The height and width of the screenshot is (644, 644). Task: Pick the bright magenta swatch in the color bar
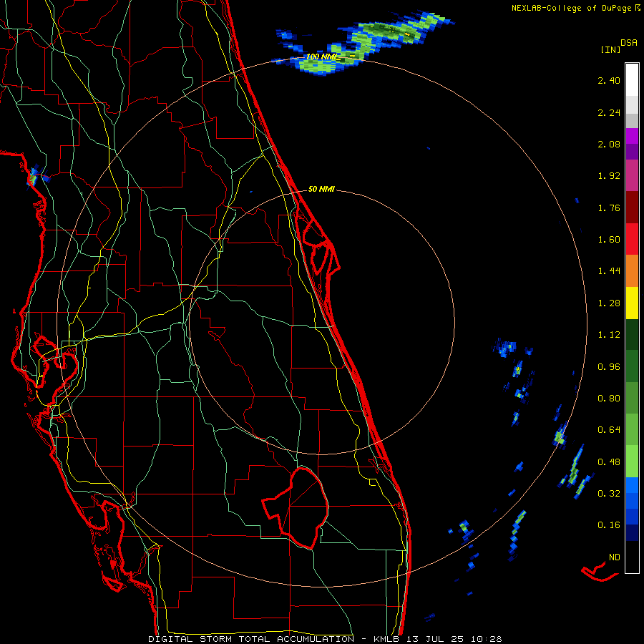coord(632,136)
